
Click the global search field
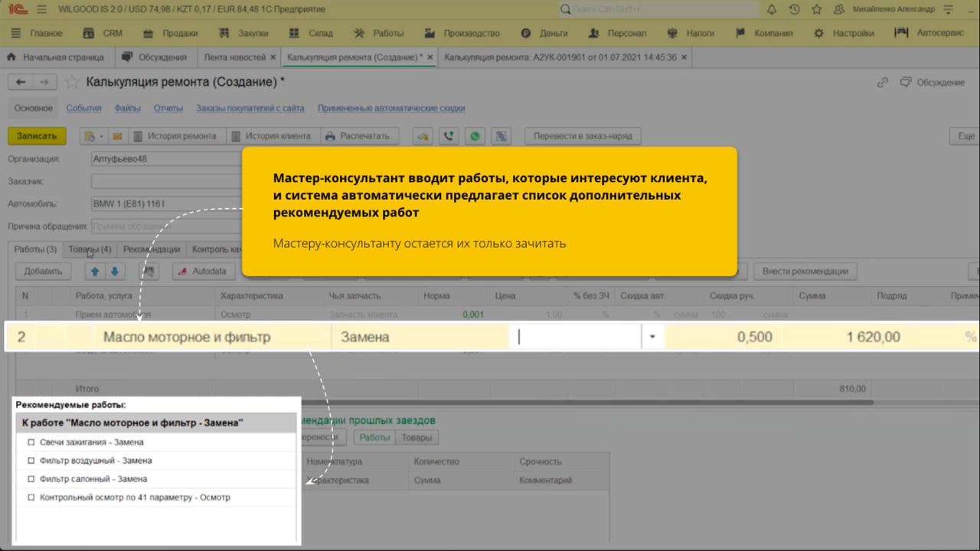(658, 9)
